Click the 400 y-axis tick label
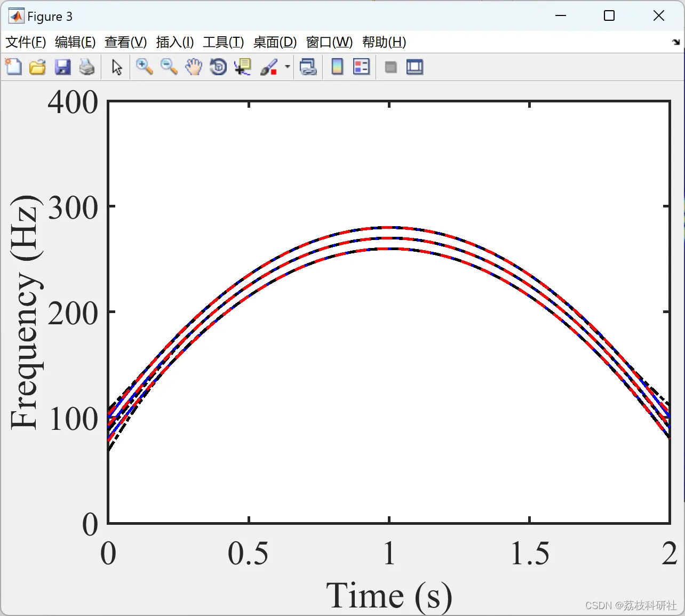The width and height of the screenshot is (685, 616). click(73, 101)
